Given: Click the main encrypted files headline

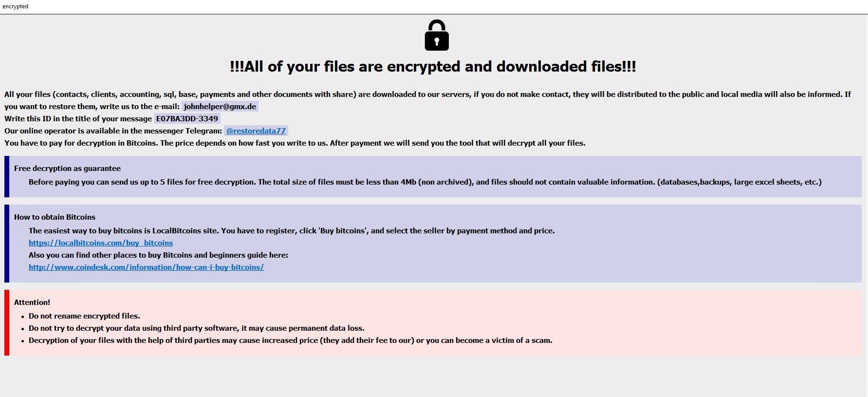Looking at the screenshot, I should click(433, 66).
